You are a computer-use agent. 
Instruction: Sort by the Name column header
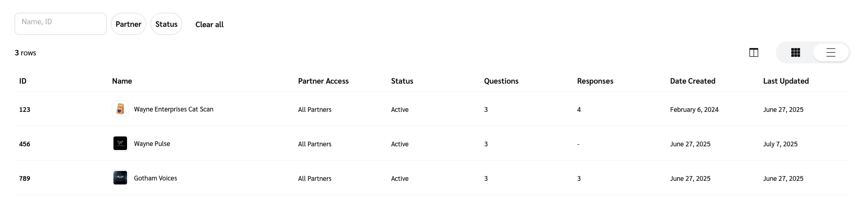[122, 81]
